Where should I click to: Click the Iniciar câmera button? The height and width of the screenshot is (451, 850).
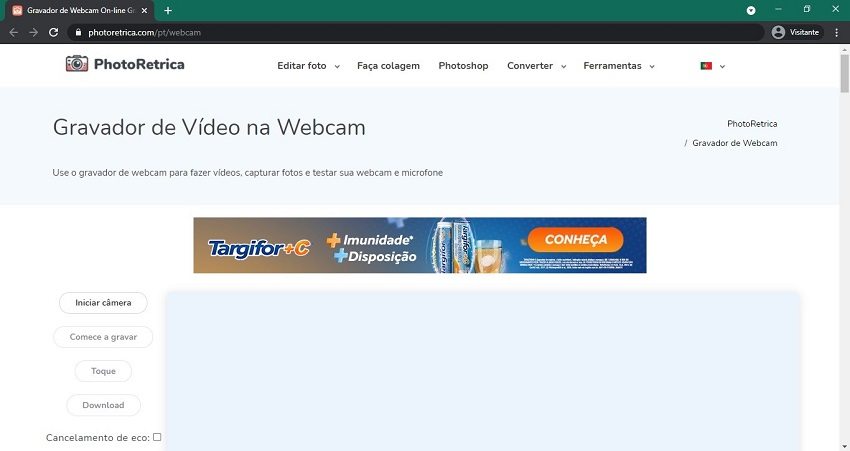pyautogui.click(x=103, y=302)
